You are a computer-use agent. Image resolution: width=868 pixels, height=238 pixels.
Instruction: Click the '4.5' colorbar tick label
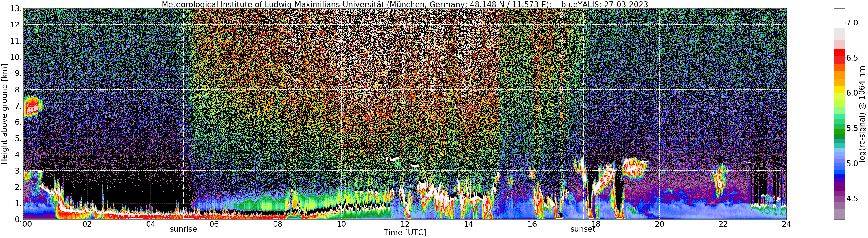pyautogui.click(x=852, y=199)
